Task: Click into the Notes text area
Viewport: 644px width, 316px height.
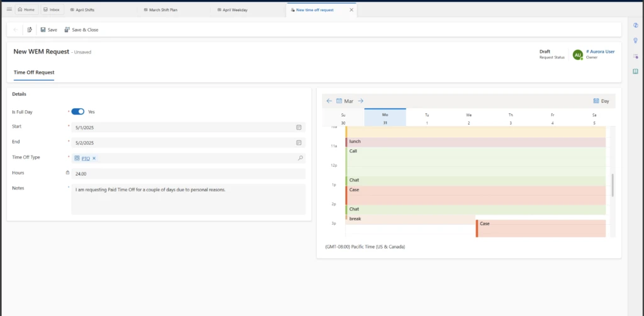Action: click(188, 199)
